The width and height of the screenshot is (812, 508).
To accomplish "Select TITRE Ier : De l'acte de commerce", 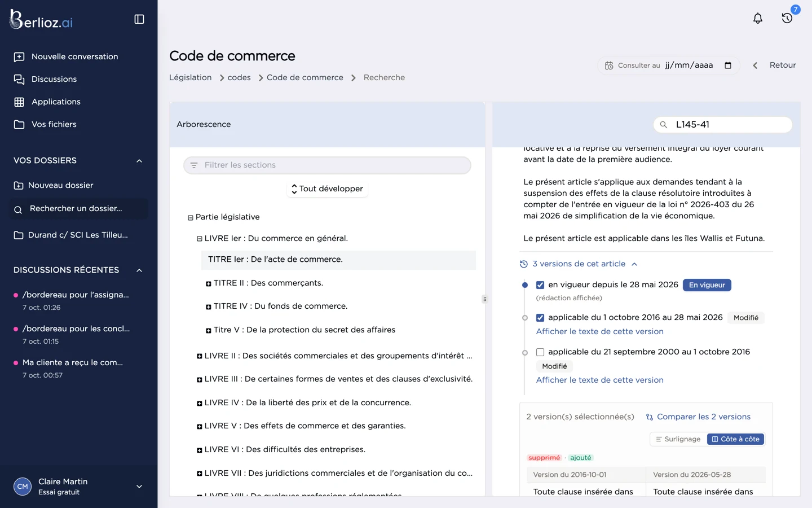I will (x=338, y=260).
